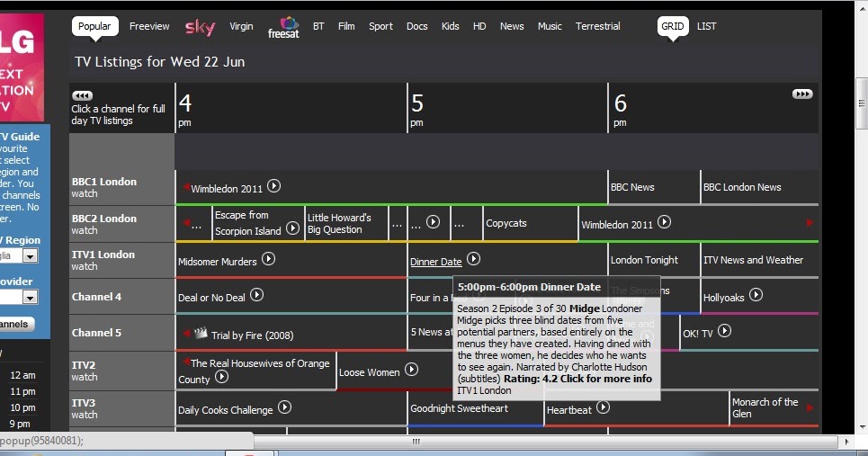Play Deal or No Deal
Image resolution: width=868 pixels, height=456 pixels.
pos(257,295)
